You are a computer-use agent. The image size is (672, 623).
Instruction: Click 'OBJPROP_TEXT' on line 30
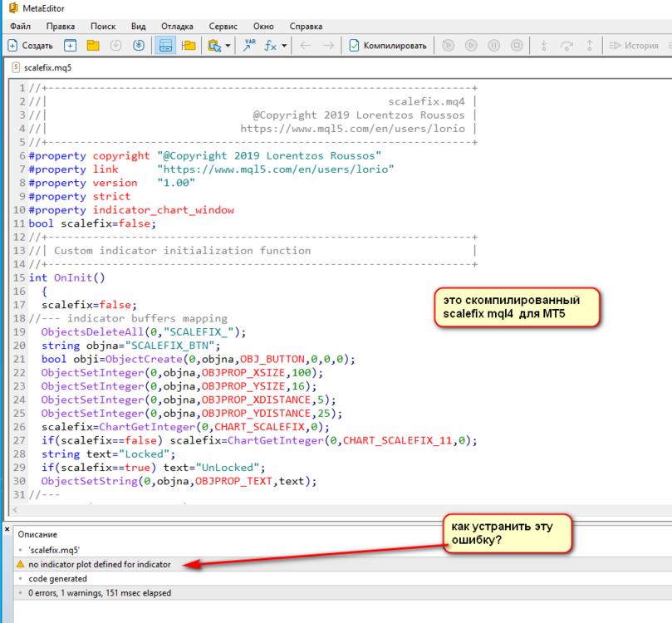click(x=233, y=481)
